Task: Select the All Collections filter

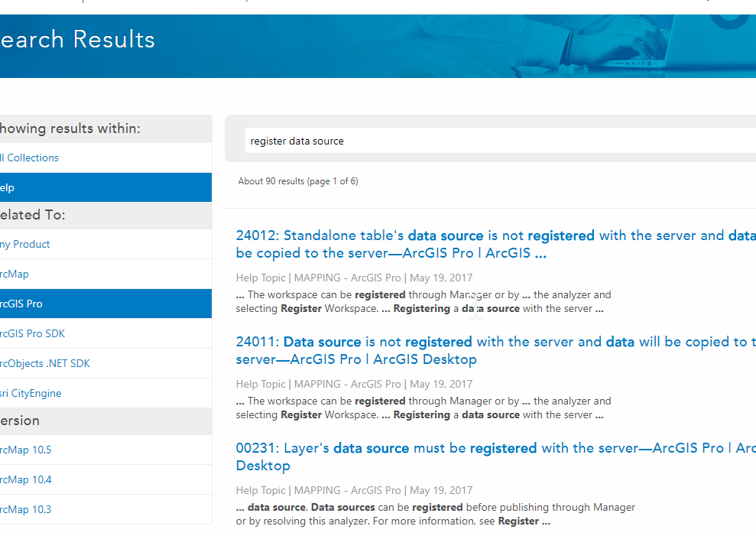Action: click(31, 158)
